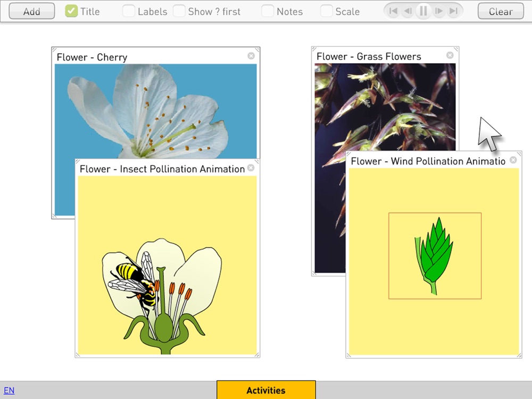Select the cherry flower photo
Image resolution: width=532 pixels, height=399 pixels.
tap(155, 111)
